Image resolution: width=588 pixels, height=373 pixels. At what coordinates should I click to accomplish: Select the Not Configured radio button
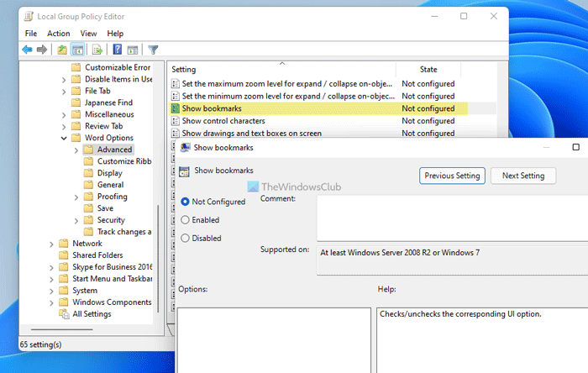[185, 202]
